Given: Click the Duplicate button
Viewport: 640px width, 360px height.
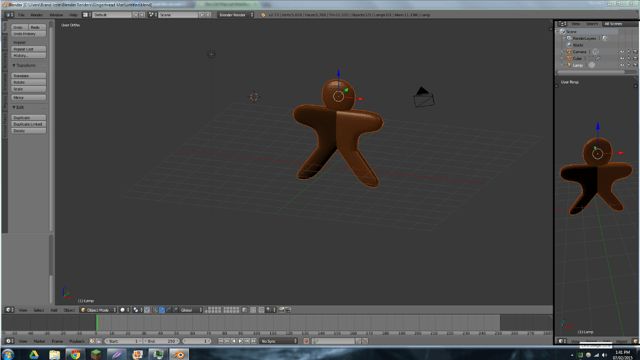Looking at the screenshot, I should 29,118.
